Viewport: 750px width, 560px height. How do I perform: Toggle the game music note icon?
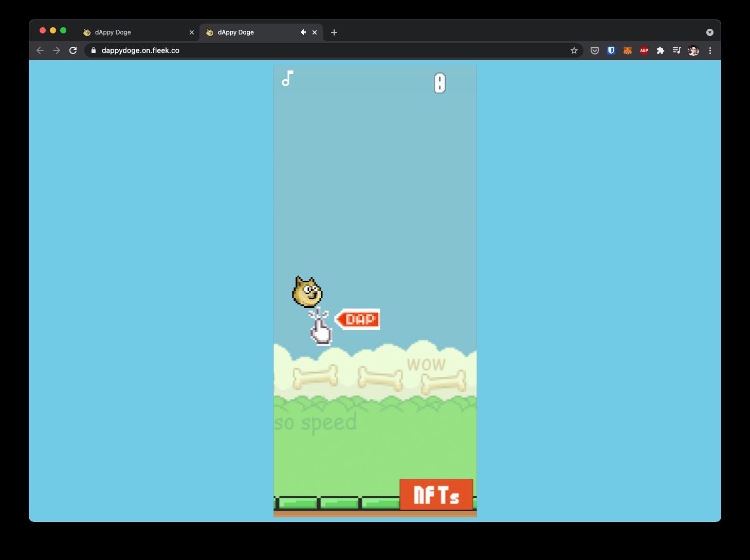[x=287, y=79]
